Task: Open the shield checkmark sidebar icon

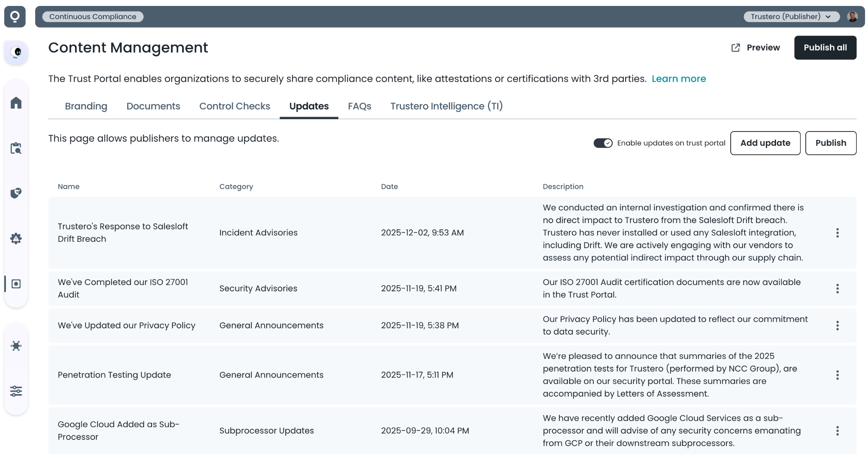Action: point(16,193)
